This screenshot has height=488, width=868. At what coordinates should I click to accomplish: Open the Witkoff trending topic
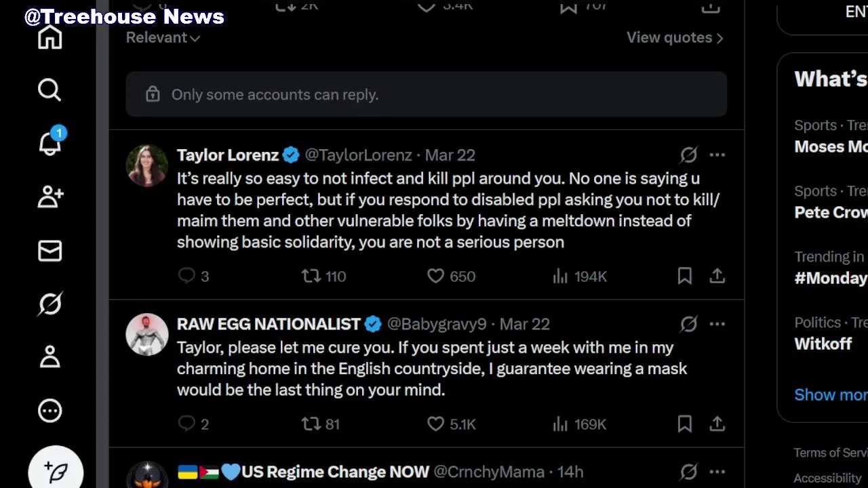click(x=823, y=344)
